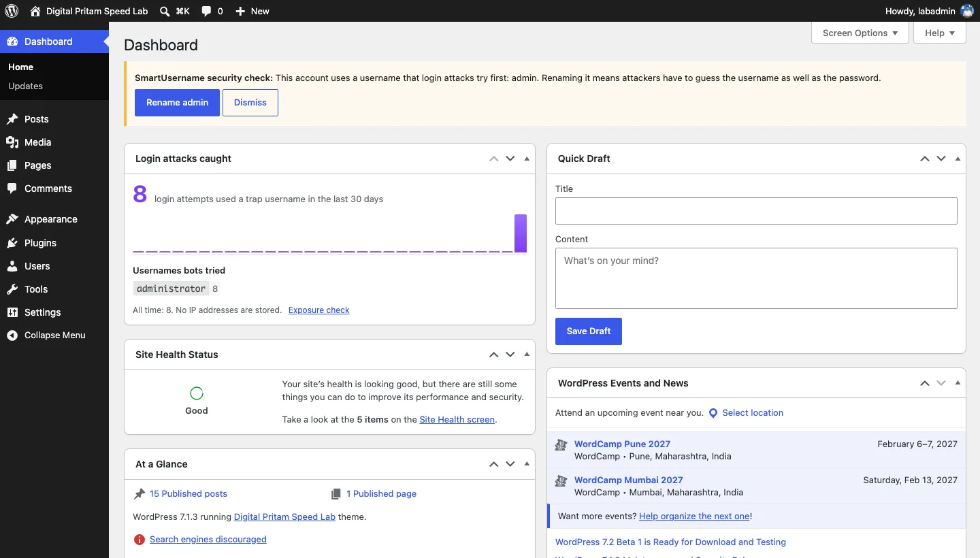Move Quick Draft panel down

point(941,159)
